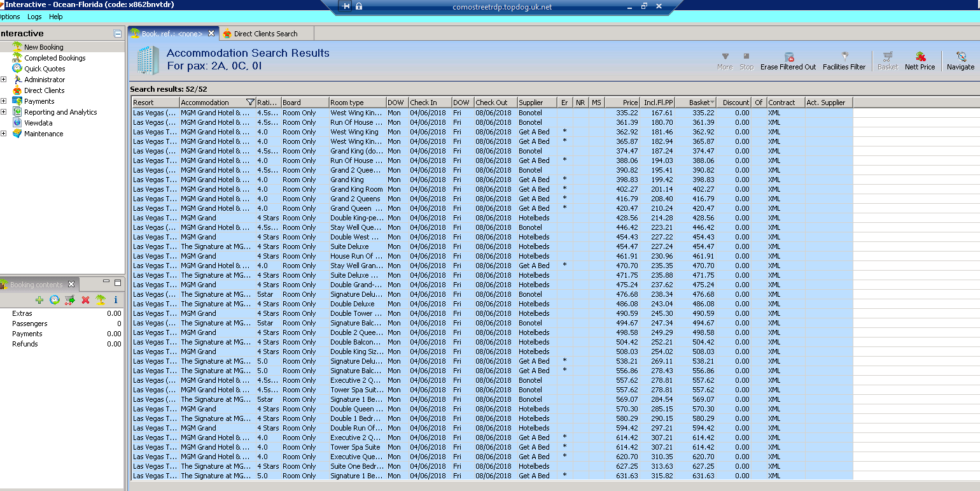Switch to the Direct Clients Search tab
Image resolution: width=980 pixels, height=491 pixels.
coord(265,34)
